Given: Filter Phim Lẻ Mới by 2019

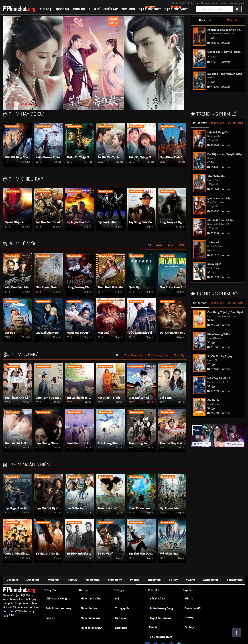Looking at the screenshot, I should point(170,245).
